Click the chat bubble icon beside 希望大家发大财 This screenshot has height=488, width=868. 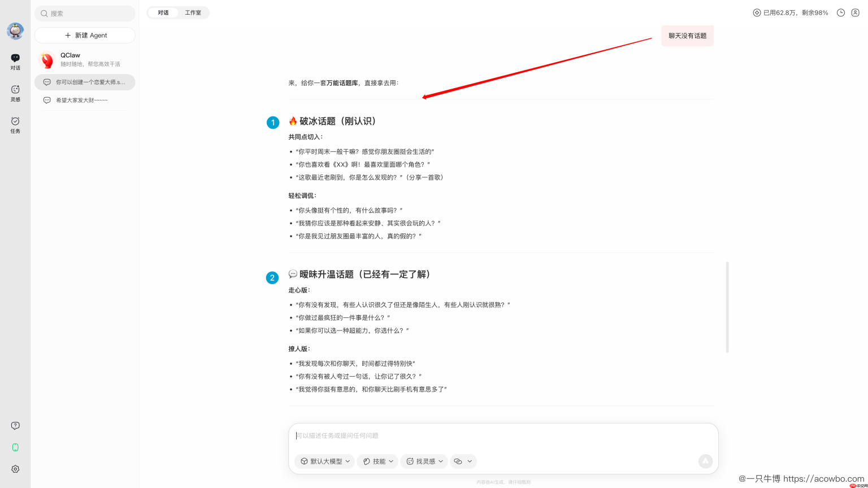pos(47,101)
